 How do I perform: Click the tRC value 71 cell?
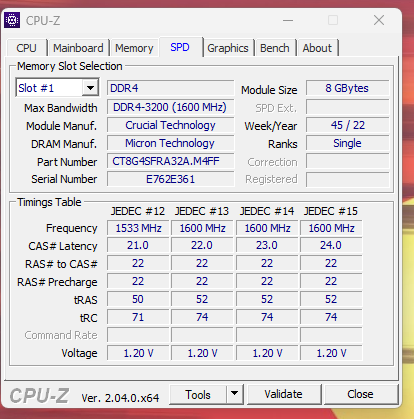coord(138,317)
